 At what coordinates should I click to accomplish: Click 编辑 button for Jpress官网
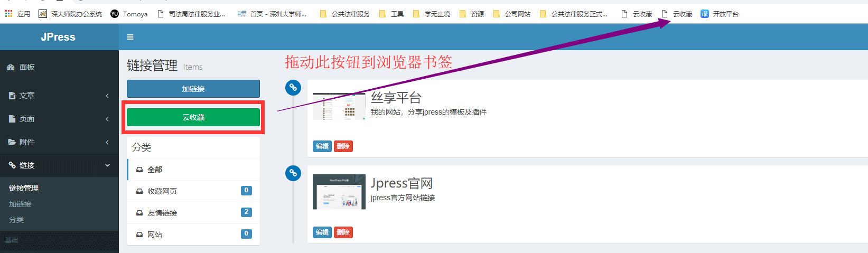click(322, 232)
